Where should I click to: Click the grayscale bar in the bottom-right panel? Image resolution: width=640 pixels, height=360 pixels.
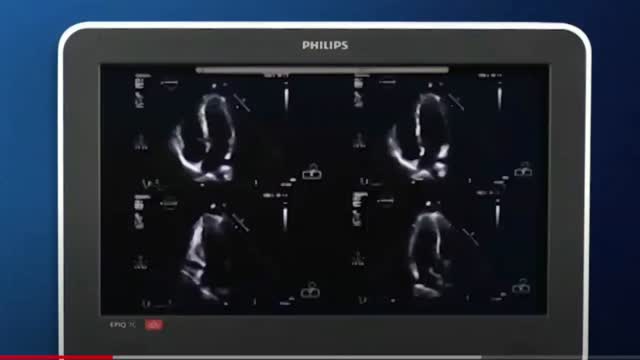(x=498, y=216)
